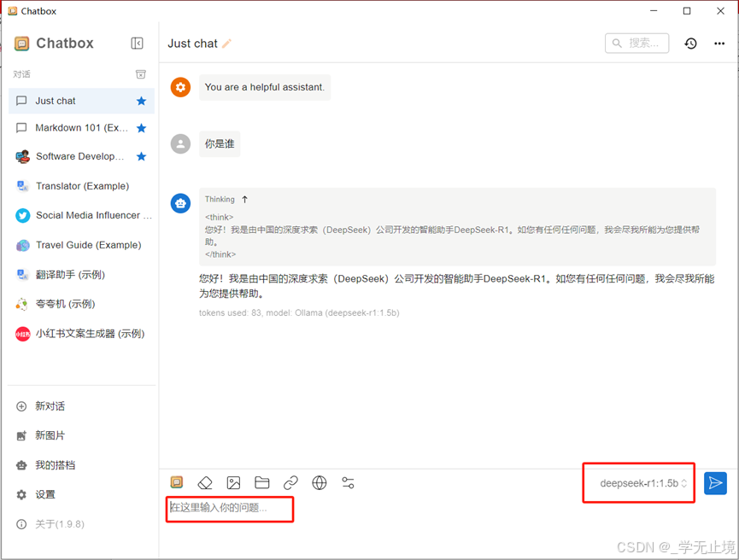Screen dimensions: 739x560
Task: Click the robot assistant avatar
Action: [180, 203]
